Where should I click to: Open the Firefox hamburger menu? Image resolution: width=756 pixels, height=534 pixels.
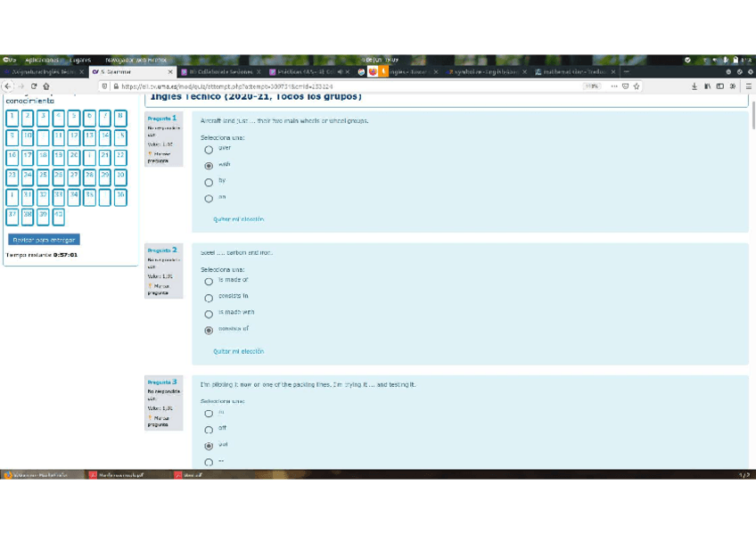point(748,86)
